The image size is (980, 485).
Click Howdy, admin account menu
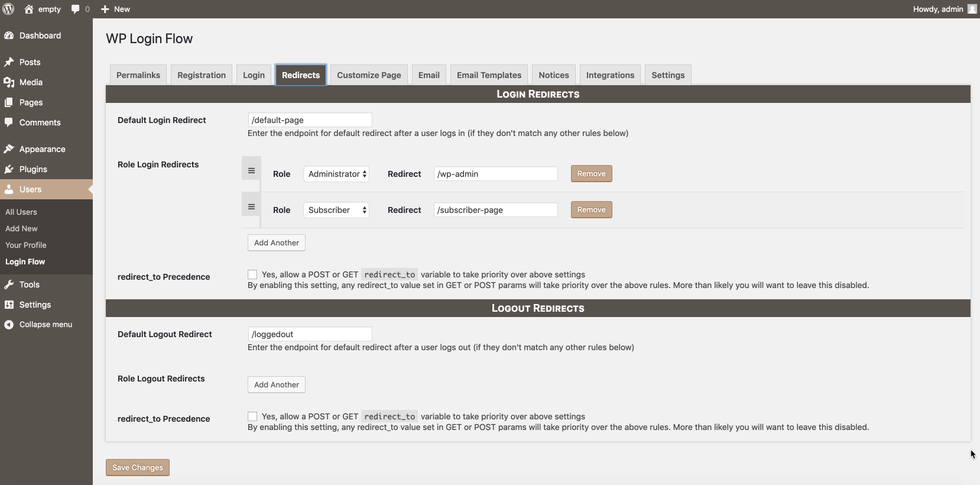click(945, 9)
